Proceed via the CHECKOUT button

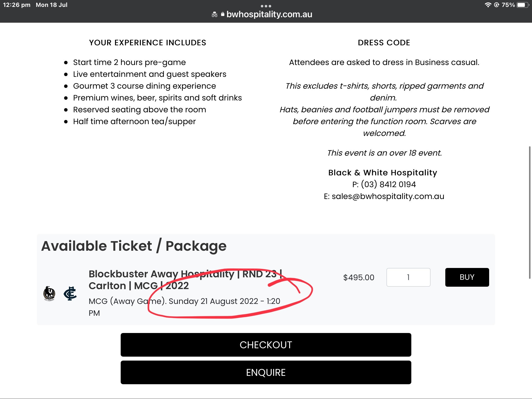tap(266, 345)
